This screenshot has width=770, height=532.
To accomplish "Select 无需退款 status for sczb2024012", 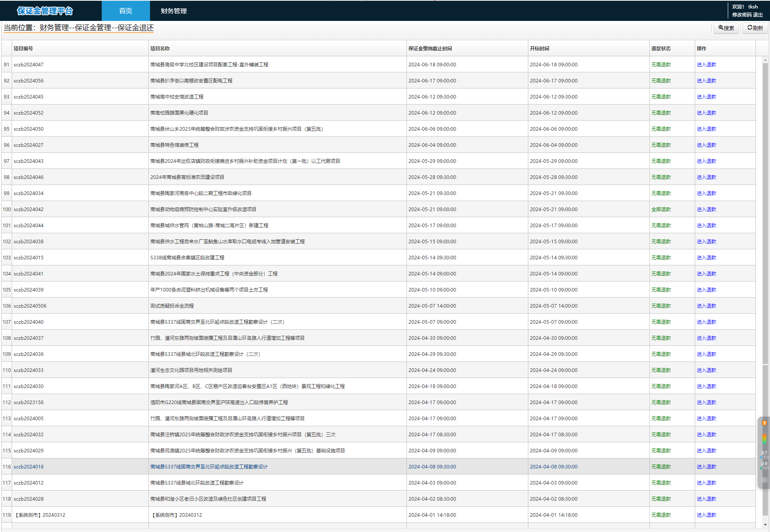I will coord(661,483).
